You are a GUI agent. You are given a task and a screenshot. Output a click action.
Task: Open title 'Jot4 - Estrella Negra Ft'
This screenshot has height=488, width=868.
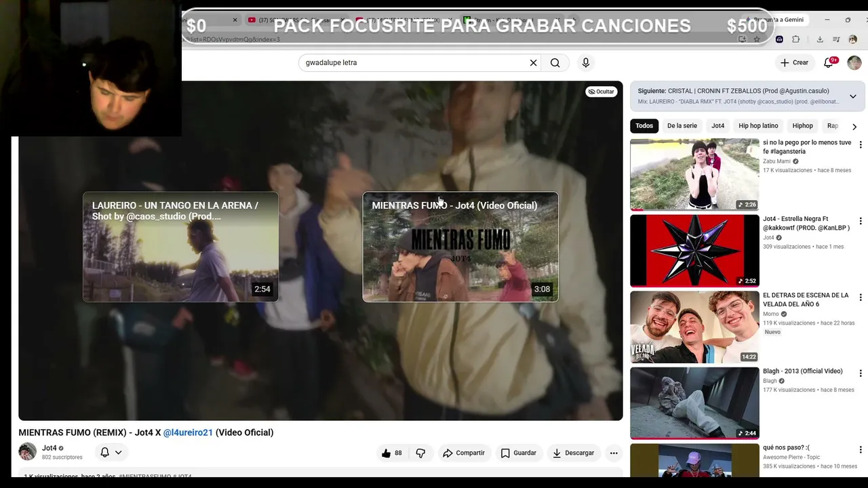tap(806, 223)
